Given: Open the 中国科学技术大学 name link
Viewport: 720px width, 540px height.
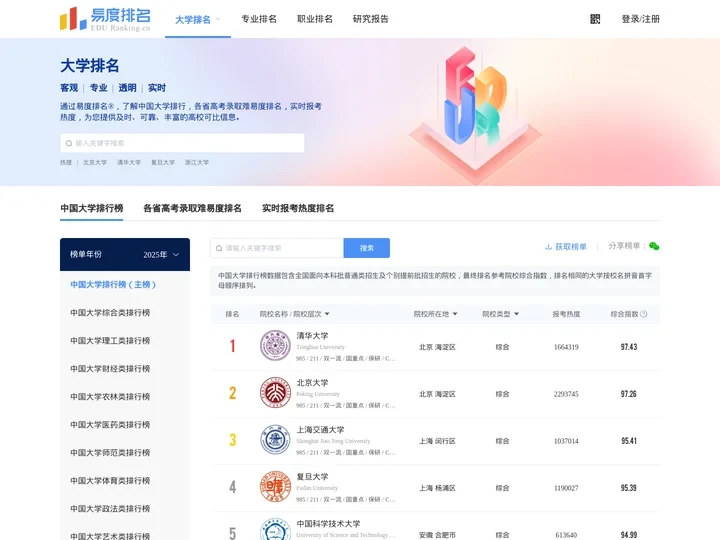Looking at the screenshot, I should click(328, 523).
